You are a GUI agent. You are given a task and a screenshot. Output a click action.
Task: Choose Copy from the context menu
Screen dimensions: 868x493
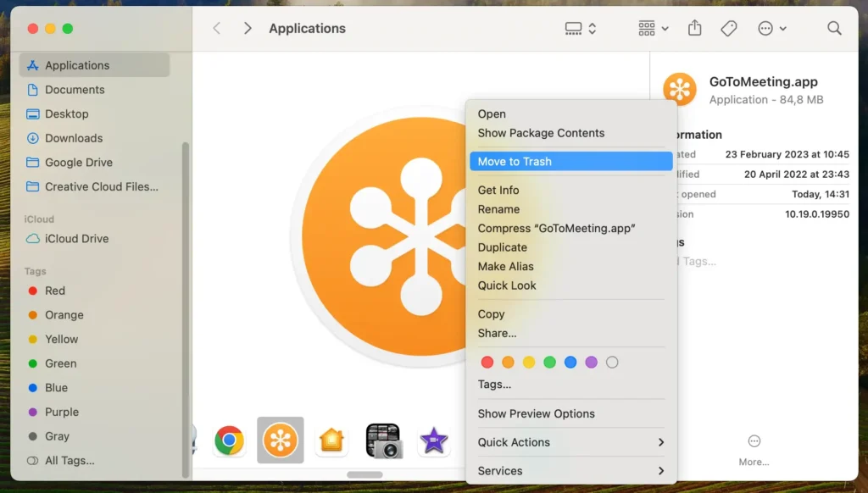(570, 314)
